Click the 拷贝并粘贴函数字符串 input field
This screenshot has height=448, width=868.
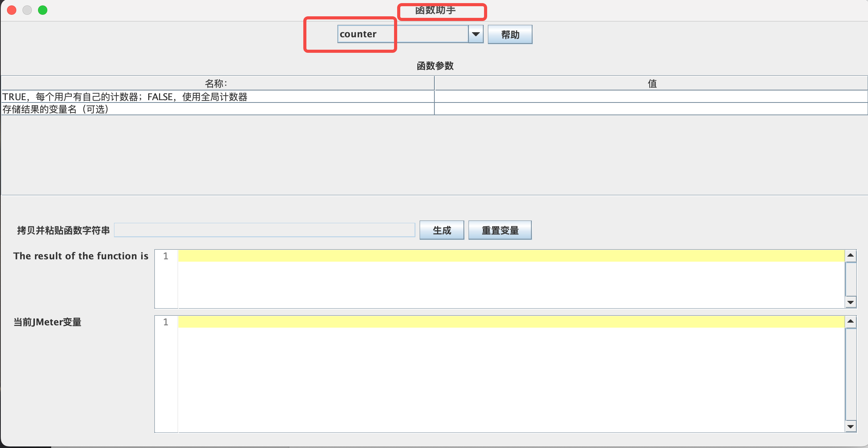265,230
